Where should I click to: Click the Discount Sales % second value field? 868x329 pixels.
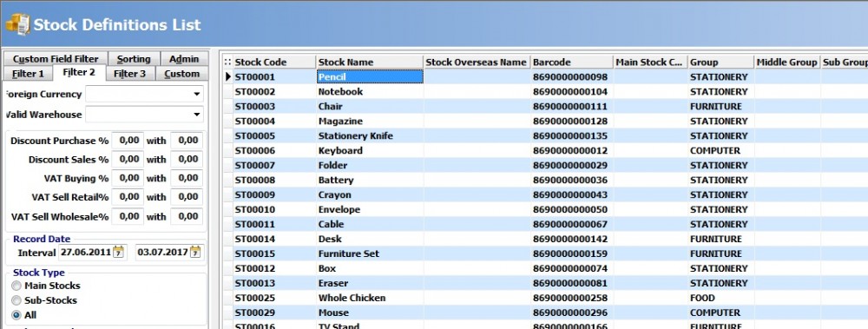187,160
